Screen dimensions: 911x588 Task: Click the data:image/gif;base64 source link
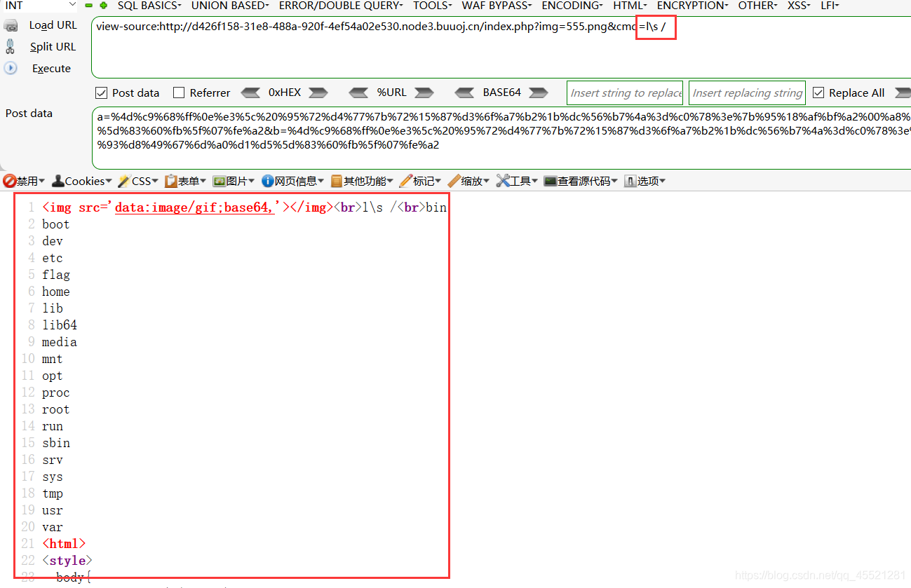[194, 207]
